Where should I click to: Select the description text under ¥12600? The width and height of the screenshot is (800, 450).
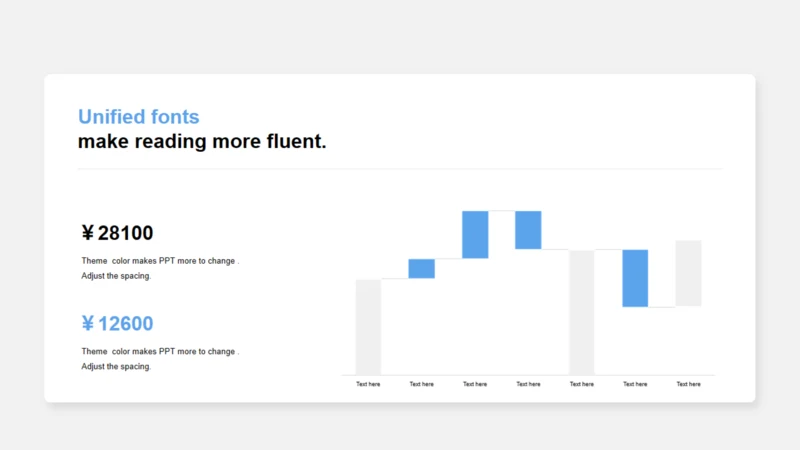160,359
